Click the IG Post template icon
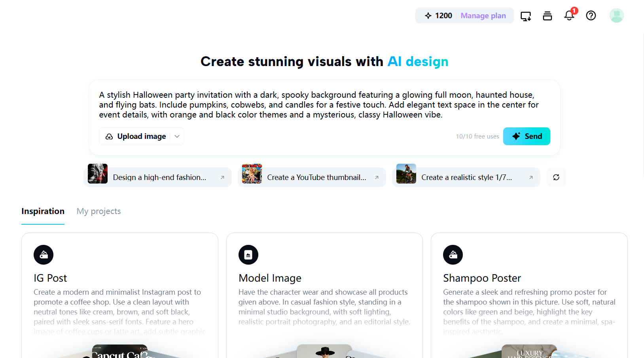 click(x=44, y=255)
